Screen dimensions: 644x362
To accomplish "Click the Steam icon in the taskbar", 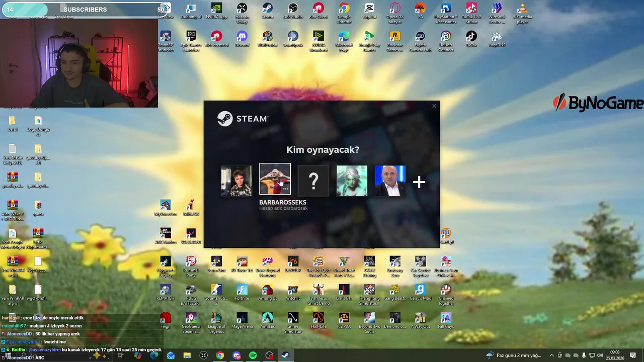I will click(x=285, y=355).
